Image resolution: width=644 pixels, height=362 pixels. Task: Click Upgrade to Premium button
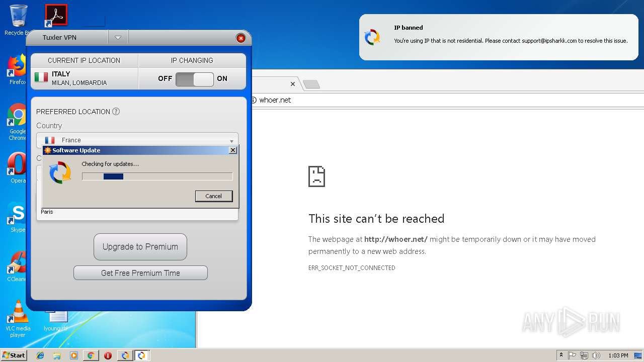click(140, 247)
